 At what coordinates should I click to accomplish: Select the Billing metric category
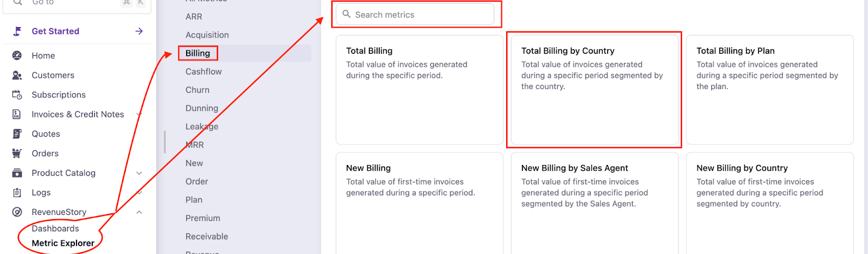click(197, 53)
